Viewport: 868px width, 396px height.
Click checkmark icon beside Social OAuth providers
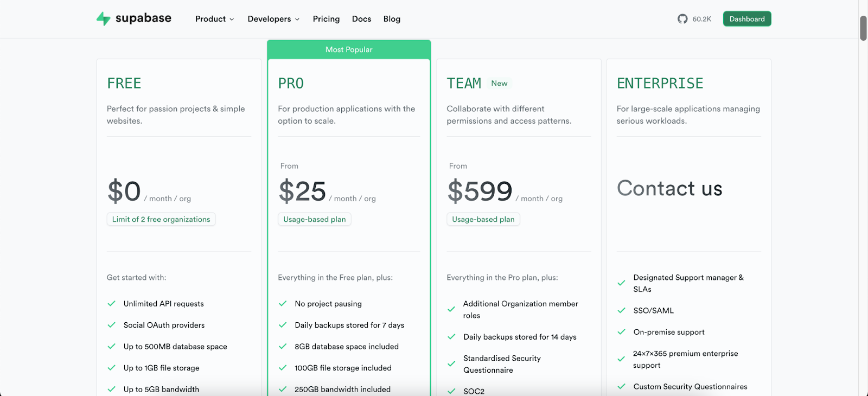[112, 325]
